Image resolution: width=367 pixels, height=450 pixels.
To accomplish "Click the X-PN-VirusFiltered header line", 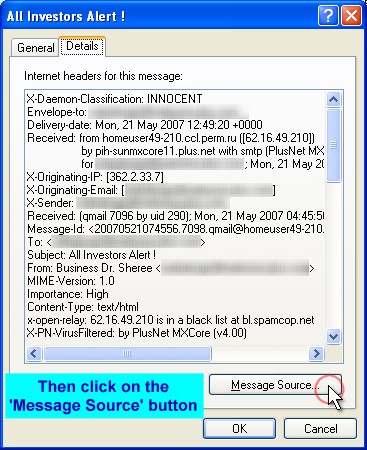I will 137,333.
